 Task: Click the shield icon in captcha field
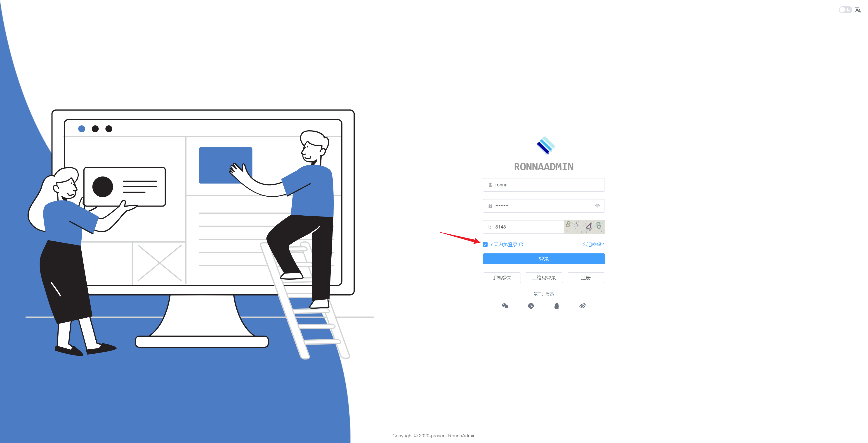coord(490,227)
